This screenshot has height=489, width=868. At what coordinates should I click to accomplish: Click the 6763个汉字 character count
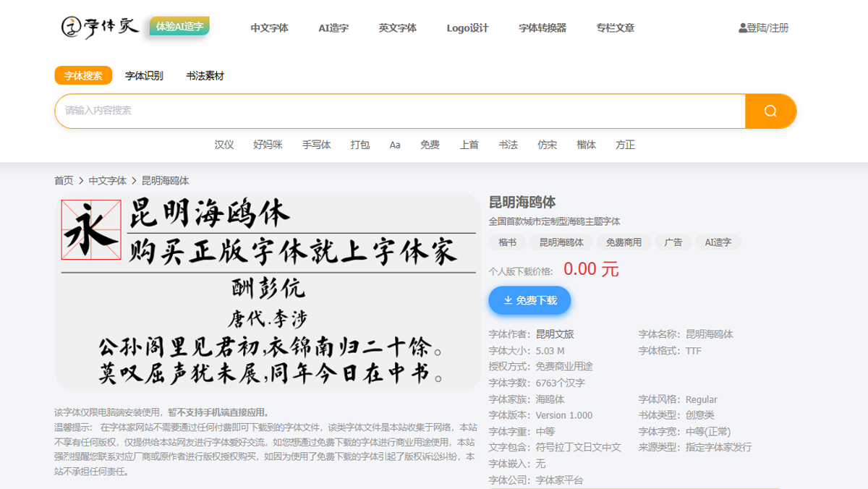coord(561,383)
